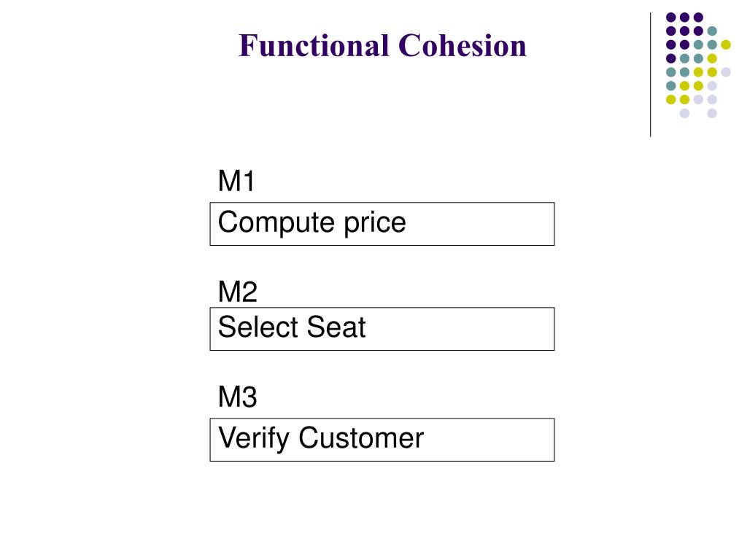Screen dimensions: 747x560
Task: Click the M2 module label
Action: 237,292
